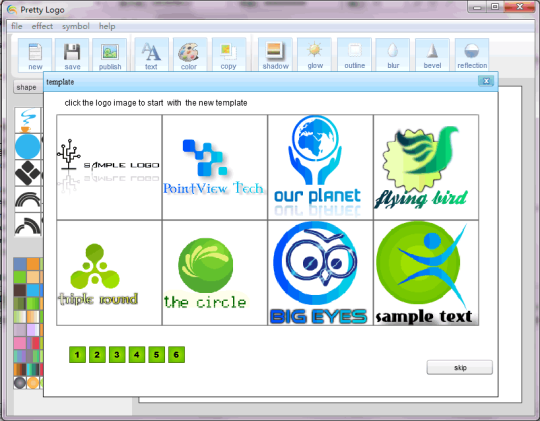The width and height of the screenshot is (540, 421).
Task: Open the color palette tool
Action: (x=189, y=55)
